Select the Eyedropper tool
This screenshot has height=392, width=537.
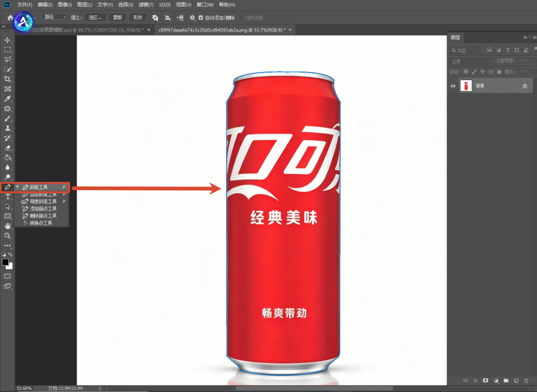(x=7, y=99)
